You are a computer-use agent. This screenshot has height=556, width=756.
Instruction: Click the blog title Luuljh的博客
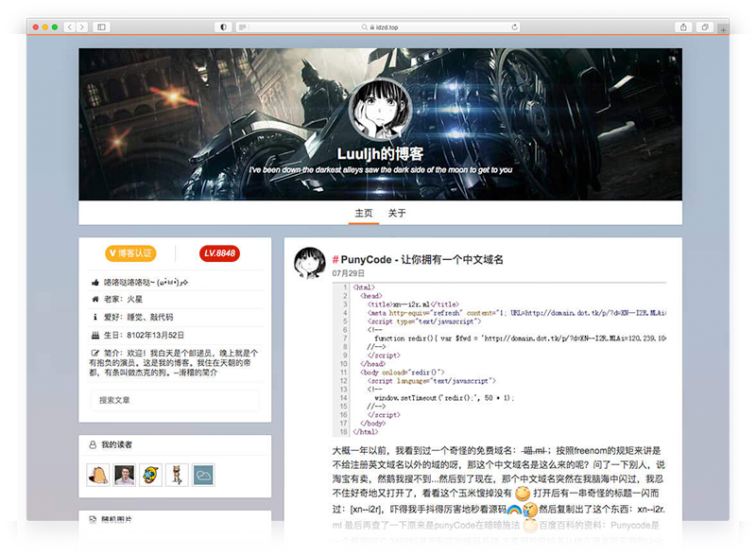pos(380,153)
